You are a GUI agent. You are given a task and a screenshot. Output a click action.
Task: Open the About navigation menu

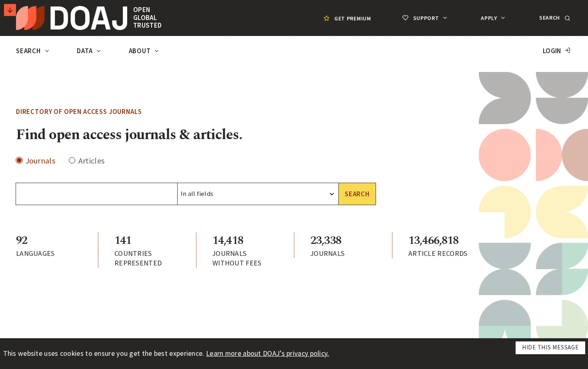144,51
